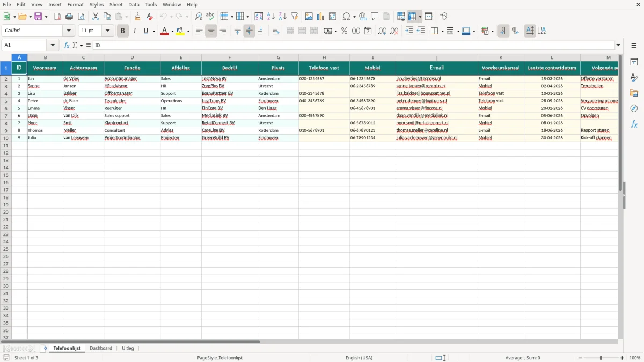Image resolution: width=644 pixels, height=362 pixels.
Task: Click the Clone Formatting paintbrush
Action: [x=138, y=17]
